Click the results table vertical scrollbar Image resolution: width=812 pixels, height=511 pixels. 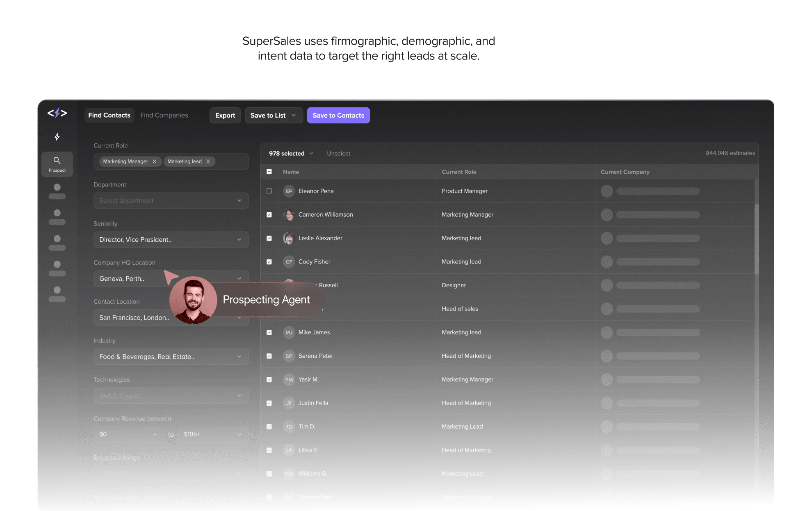pos(756,239)
